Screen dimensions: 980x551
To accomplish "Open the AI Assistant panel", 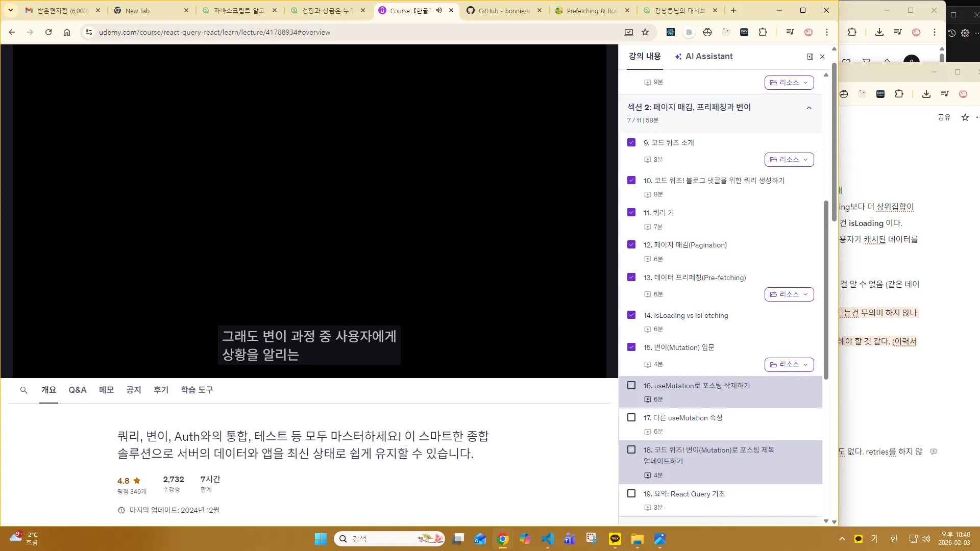I will click(709, 56).
